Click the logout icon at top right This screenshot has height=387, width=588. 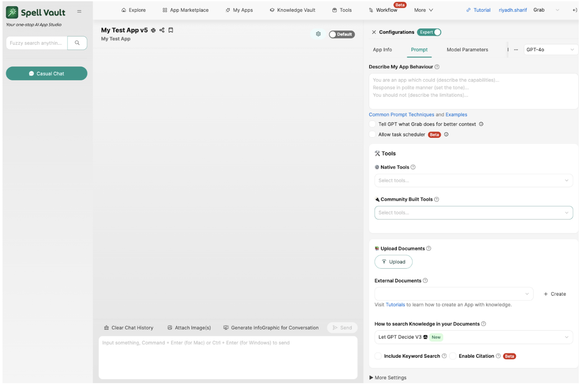[575, 10]
